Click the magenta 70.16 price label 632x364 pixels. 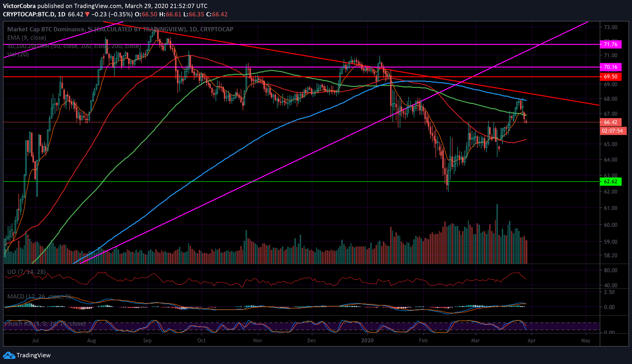(x=611, y=67)
